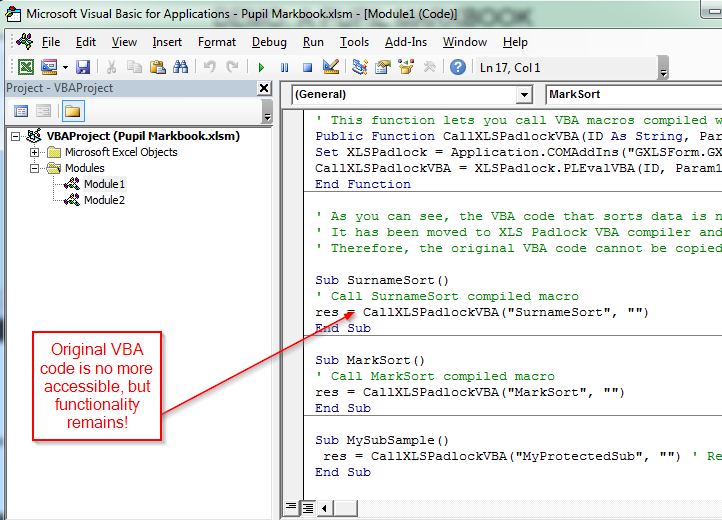The height and width of the screenshot is (520, 722).
Task: Click the Ln 17, Col 1 position indicator
Action: (510, 68)
